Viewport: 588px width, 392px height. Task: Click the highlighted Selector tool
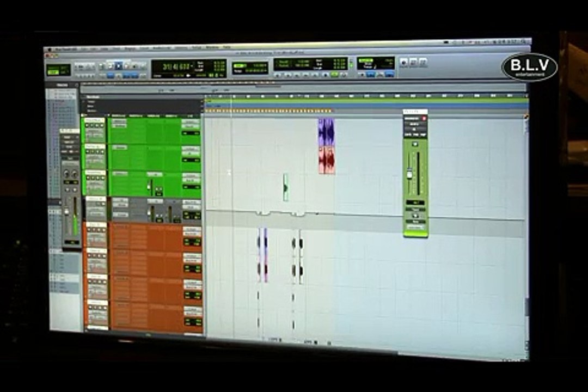click(119, 66)
